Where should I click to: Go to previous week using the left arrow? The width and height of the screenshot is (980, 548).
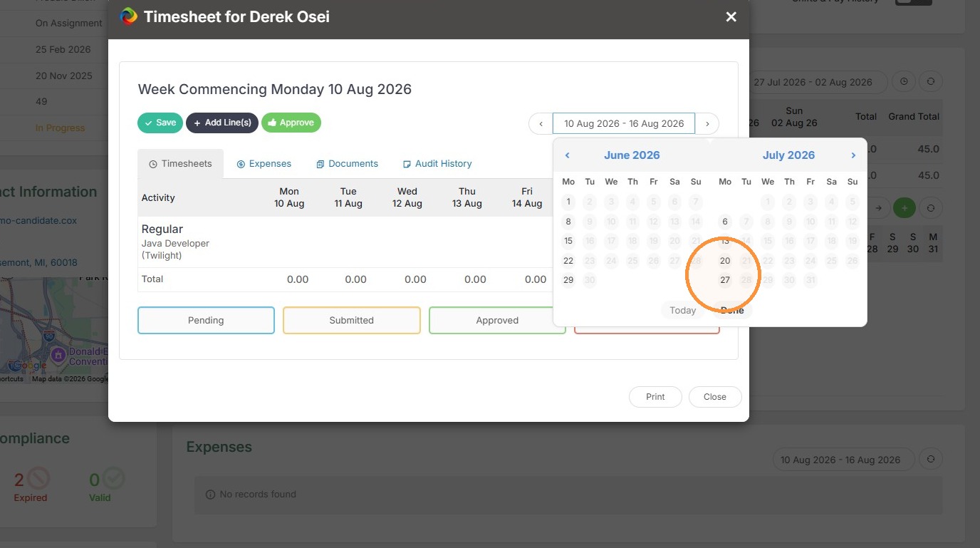click(x=541, y=123)
